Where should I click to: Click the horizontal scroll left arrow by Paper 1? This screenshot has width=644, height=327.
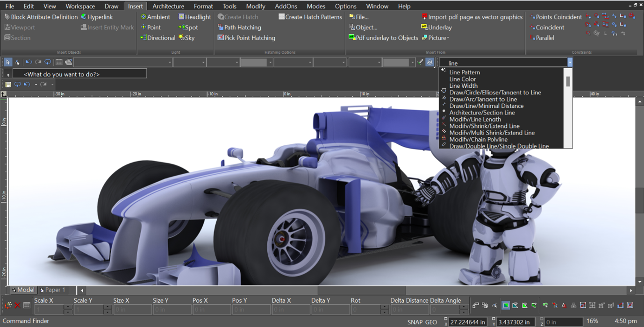[82, 290]
